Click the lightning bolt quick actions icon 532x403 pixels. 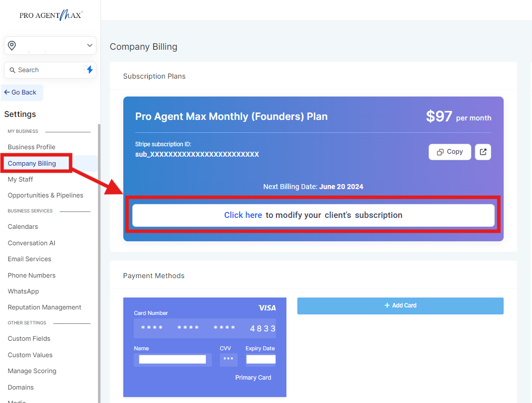(x=89, y=70)
